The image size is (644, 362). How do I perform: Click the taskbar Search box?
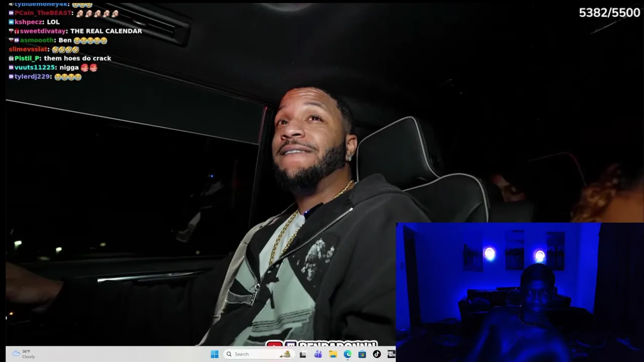point(259,354)
